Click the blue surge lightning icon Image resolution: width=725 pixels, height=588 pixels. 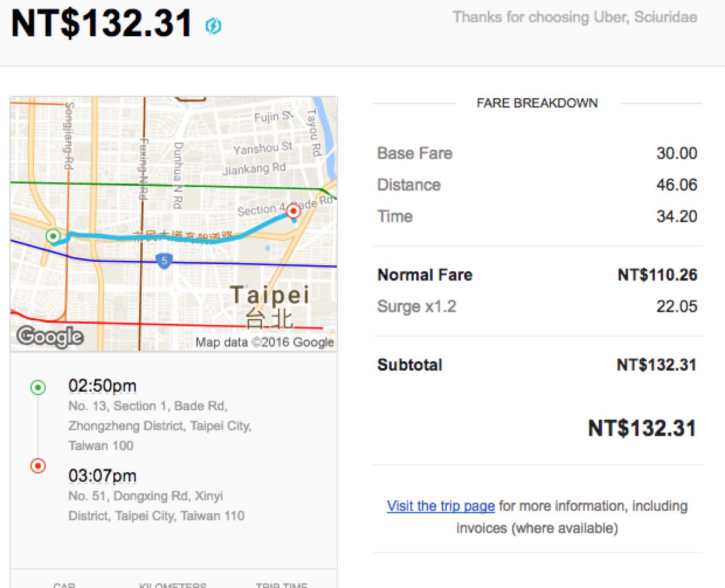coord(213,26)
